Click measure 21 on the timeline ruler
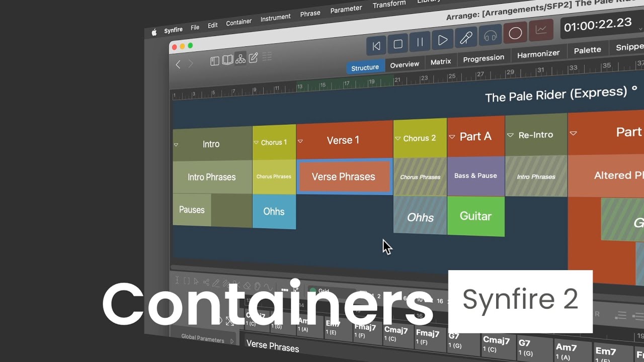Viewport: 644px width, 362px height. [397, 80]
